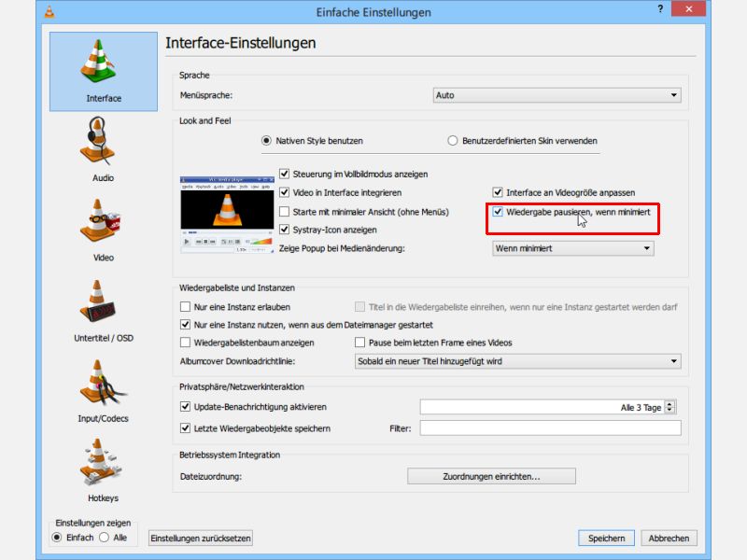Open the Video settings category
Viewport: 747px width, 560px height.
104,230
